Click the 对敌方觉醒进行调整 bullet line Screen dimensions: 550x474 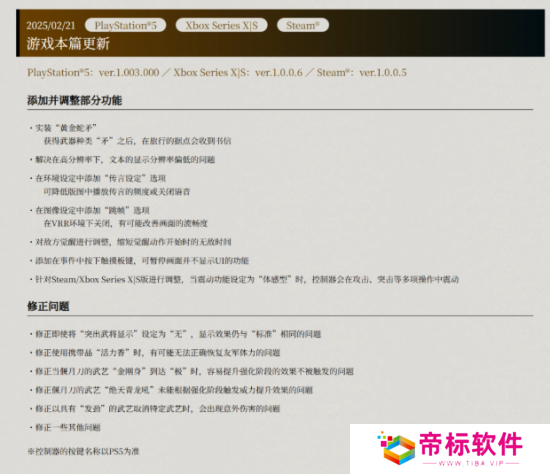(x=130, y=242)
